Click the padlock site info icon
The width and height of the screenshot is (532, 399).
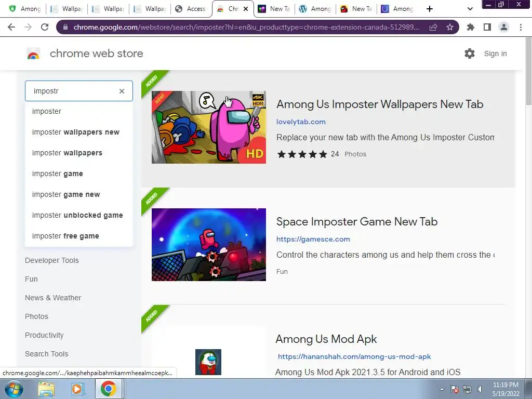coord(65,27)
